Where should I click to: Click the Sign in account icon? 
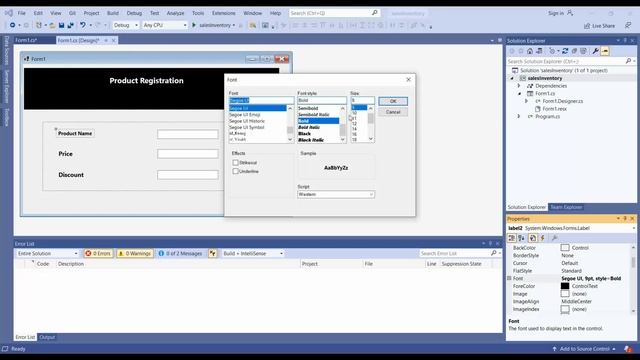click(x=570, y=13)
